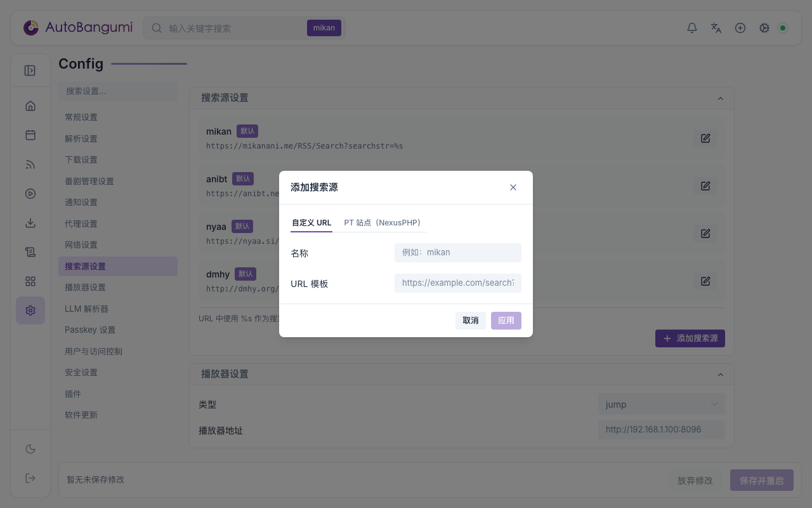
Task: Switch to PT 站点 (NexusPHP) tab
Action: 382,223
